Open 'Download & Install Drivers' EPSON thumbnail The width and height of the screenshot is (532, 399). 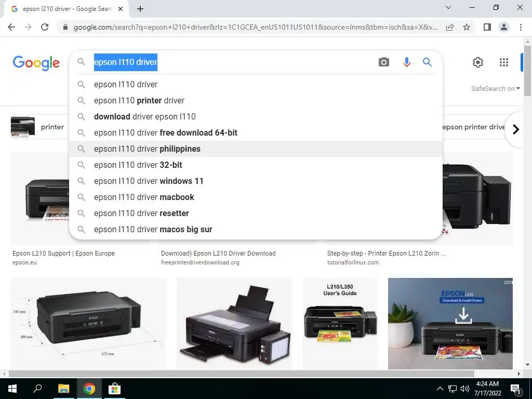pos(450,323)
